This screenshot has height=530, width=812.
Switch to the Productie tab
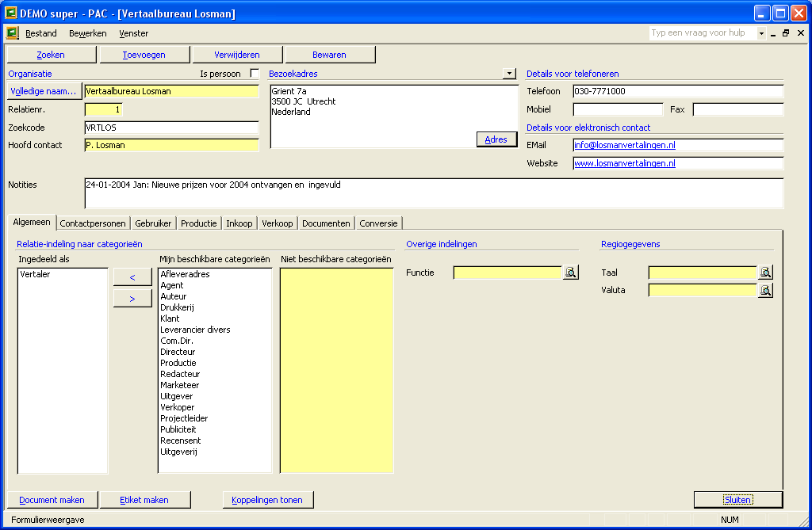click(199, 223)
